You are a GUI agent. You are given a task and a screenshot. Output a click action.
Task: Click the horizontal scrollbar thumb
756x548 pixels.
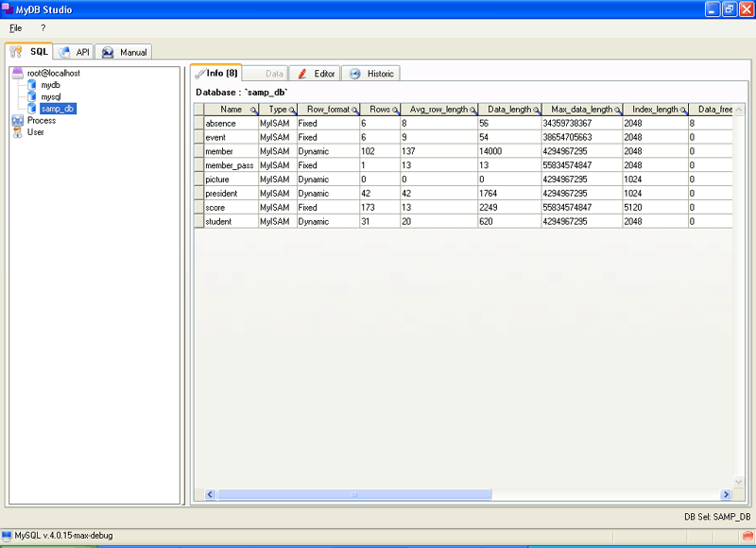click(354, 494)
